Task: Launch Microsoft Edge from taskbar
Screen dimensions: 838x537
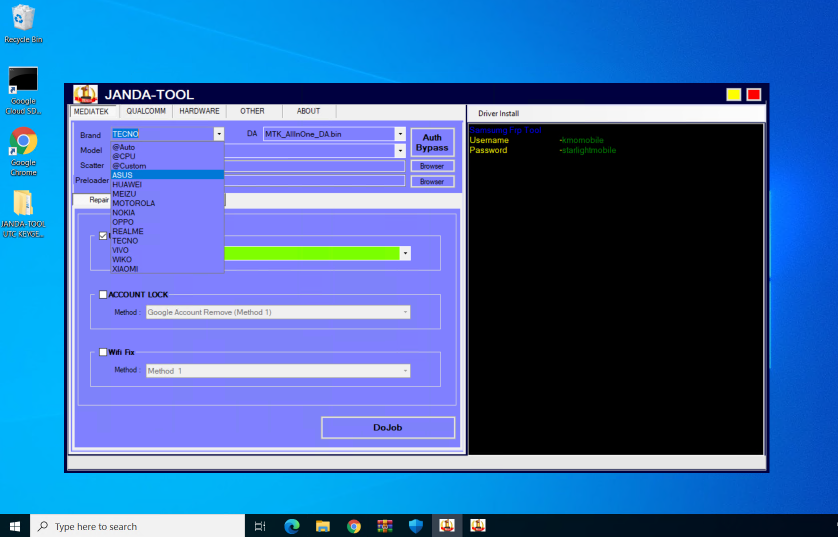Action: point(292,526)
